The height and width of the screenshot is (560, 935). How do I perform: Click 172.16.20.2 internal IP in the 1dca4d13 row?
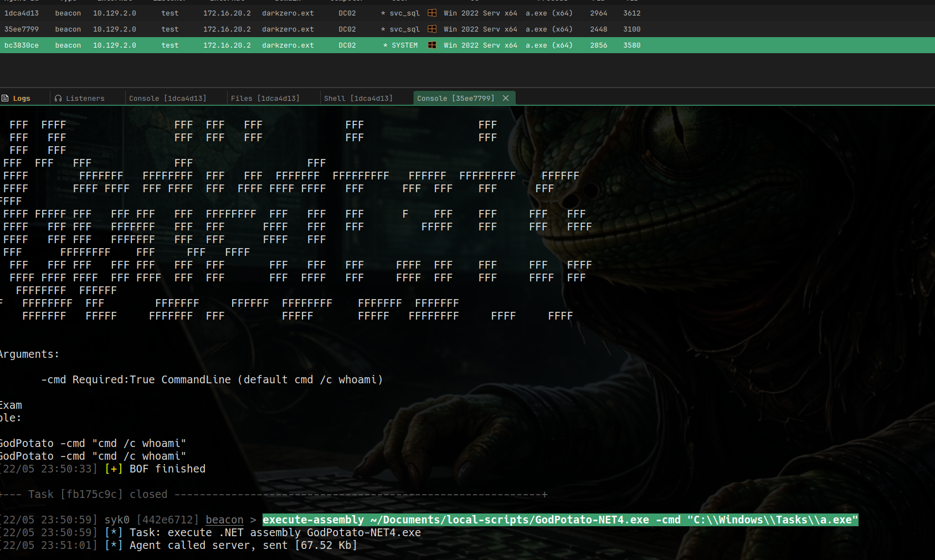[x=227, y=13]
